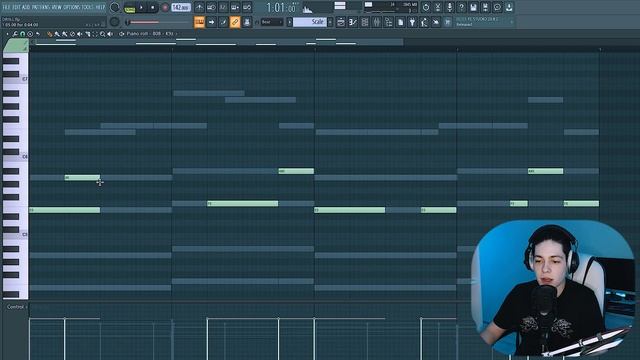The width and height of the screenshot is (640, 360).
Task: Open the plugin picker plug icon
Action: pos(412,22)
